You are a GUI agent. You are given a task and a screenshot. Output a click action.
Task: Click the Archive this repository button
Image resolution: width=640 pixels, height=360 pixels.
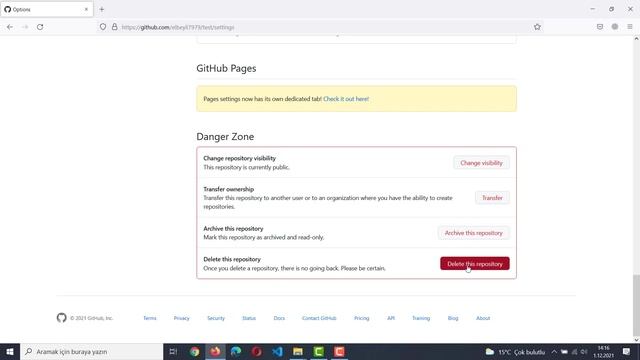click(x=473, y=233)
